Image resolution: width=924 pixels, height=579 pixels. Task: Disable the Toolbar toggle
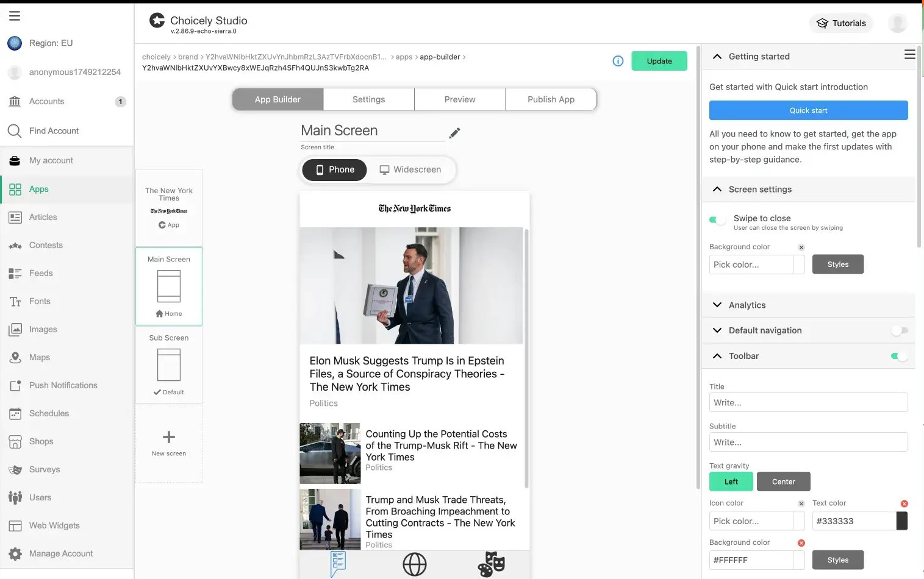pyautogui.click(x=900, y=356)
